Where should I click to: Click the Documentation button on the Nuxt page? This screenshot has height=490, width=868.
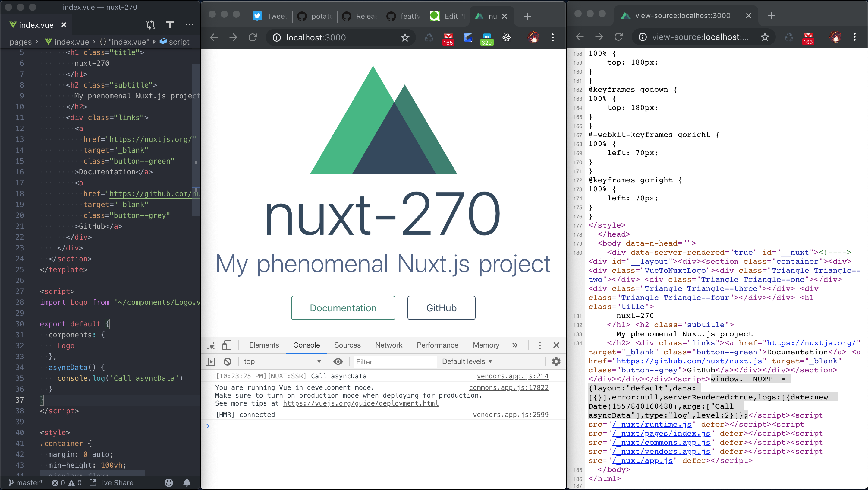(x=343, y=307)
